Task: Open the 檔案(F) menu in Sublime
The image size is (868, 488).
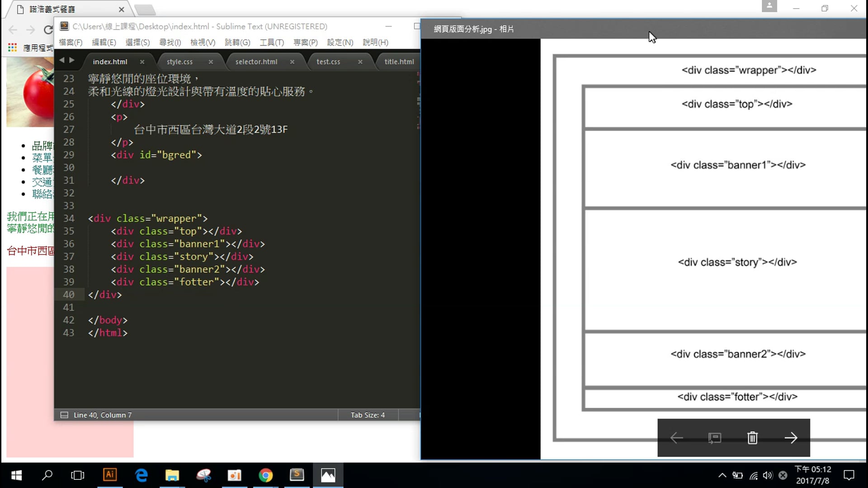Action: click(x=71, y=42)
